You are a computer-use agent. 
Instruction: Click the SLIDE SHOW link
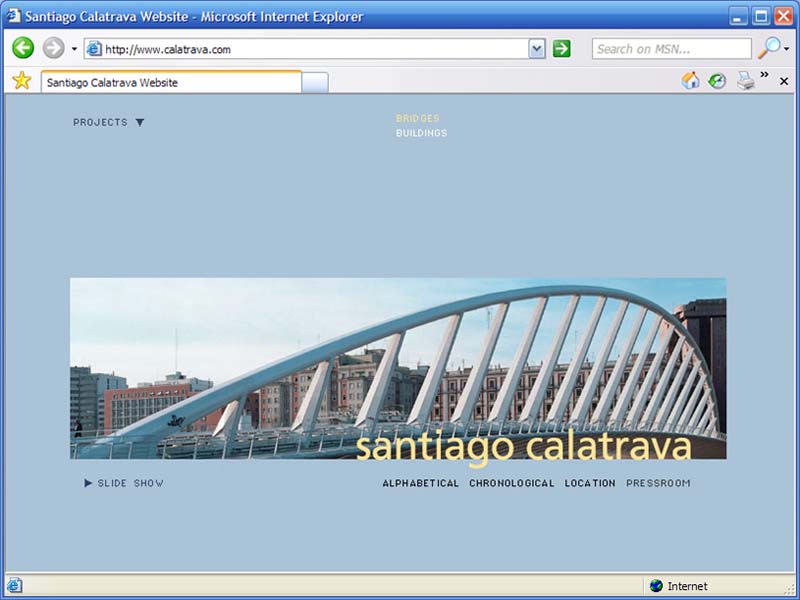[x=131, y=483]
